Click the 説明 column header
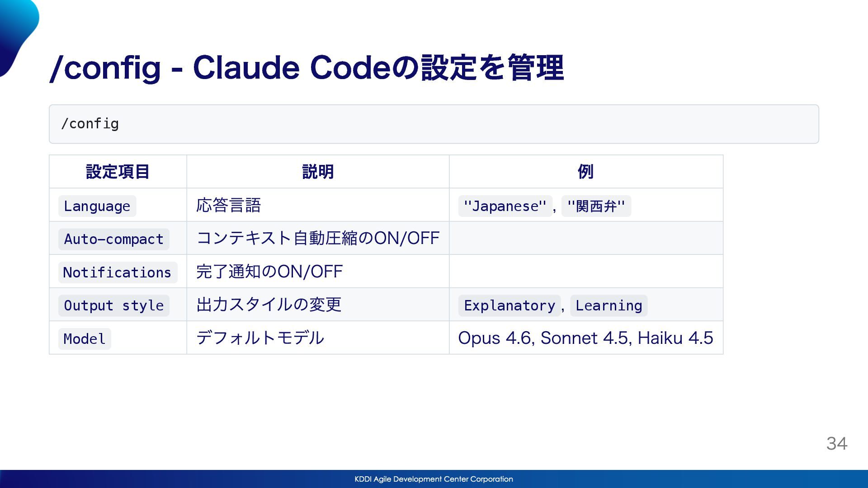The height and width of the screenshot is (488, 868). click(x=318, y=172)
